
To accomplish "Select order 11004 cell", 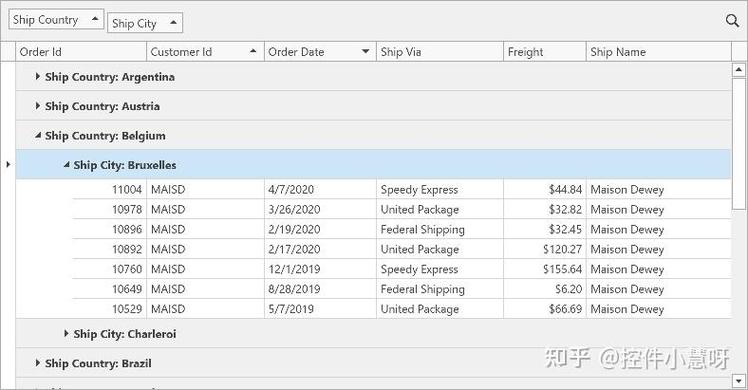I will pos(110,189).
